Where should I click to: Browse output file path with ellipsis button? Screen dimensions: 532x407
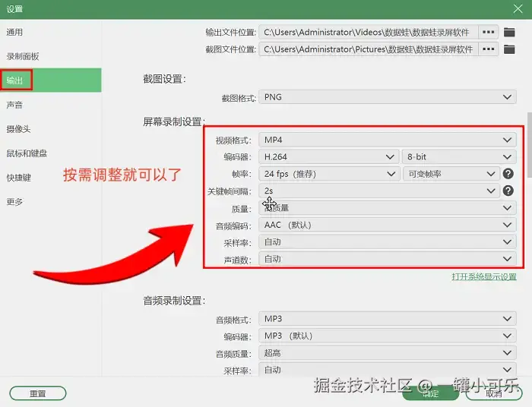[488, 32]
